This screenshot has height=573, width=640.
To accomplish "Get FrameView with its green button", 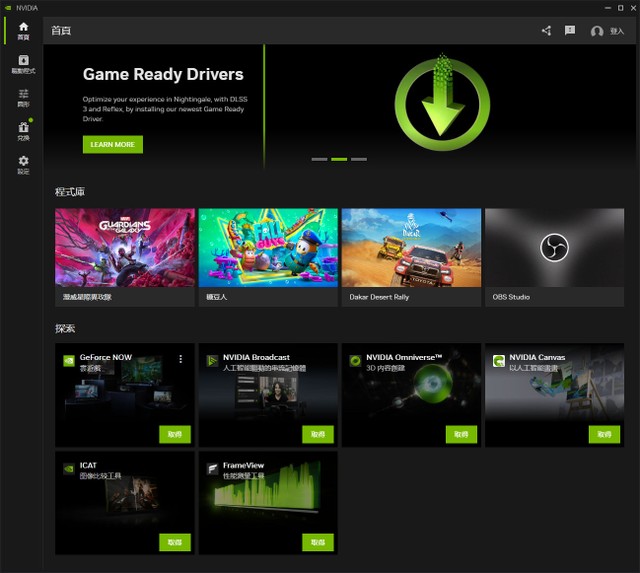I will pyautogui.click(x=318, y=542).
